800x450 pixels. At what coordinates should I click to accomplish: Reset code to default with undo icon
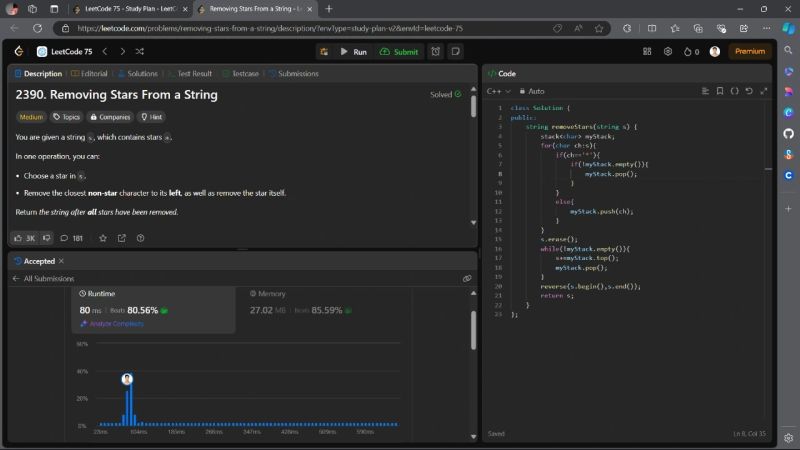point(749,91)
